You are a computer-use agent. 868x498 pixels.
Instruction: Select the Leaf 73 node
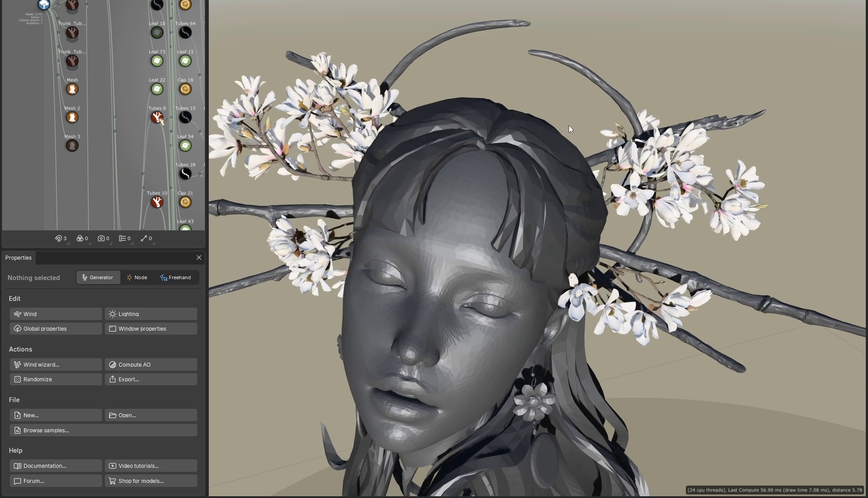click(x=157, y=61)
